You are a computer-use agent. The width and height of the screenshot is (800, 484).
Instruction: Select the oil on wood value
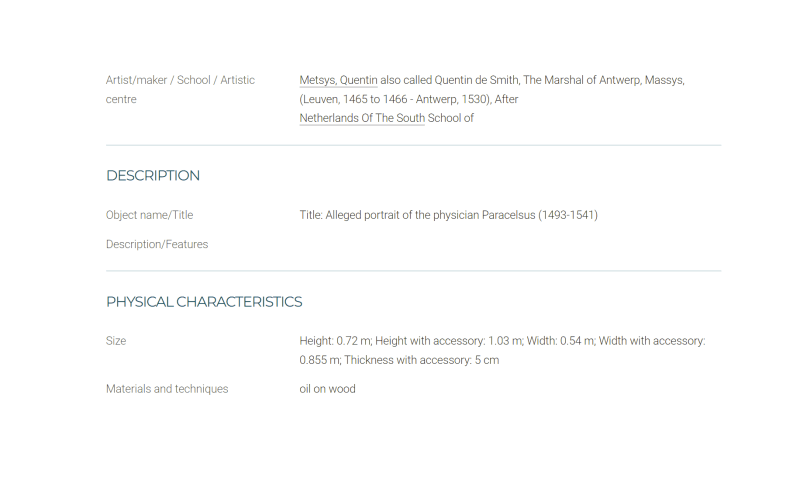[328, 389]
